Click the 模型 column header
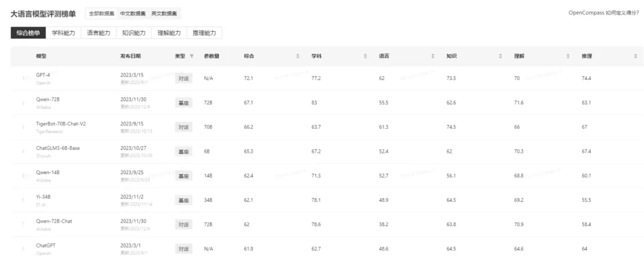The image size is (644, 256). 41,56
